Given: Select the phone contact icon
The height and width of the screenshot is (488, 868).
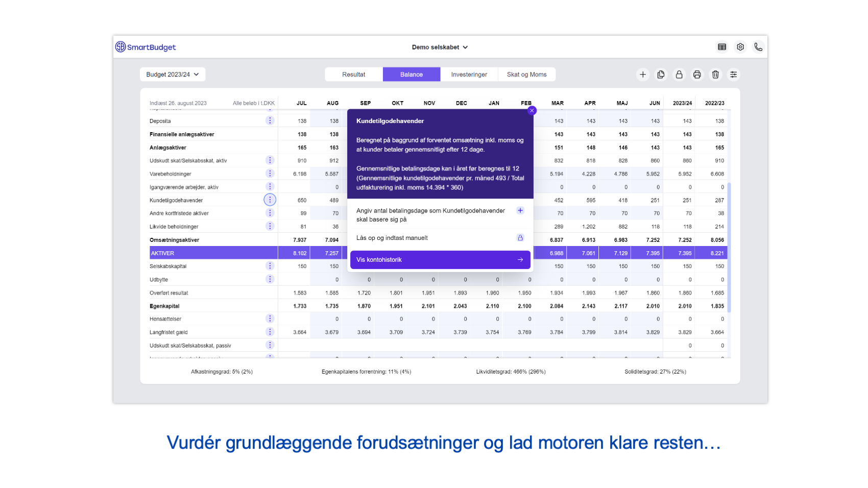Looking at the screenshot, I should [758, 46].
